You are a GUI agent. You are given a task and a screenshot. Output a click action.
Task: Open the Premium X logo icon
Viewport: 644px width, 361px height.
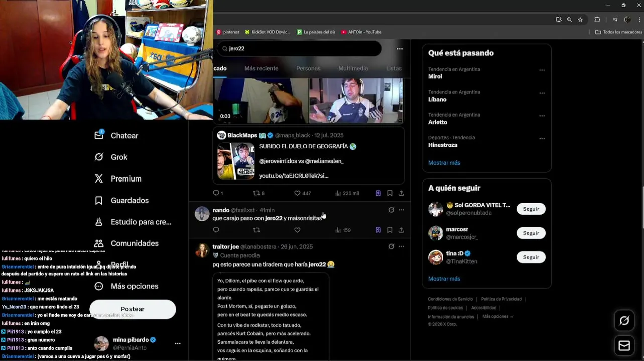click(x=99, y=178)
